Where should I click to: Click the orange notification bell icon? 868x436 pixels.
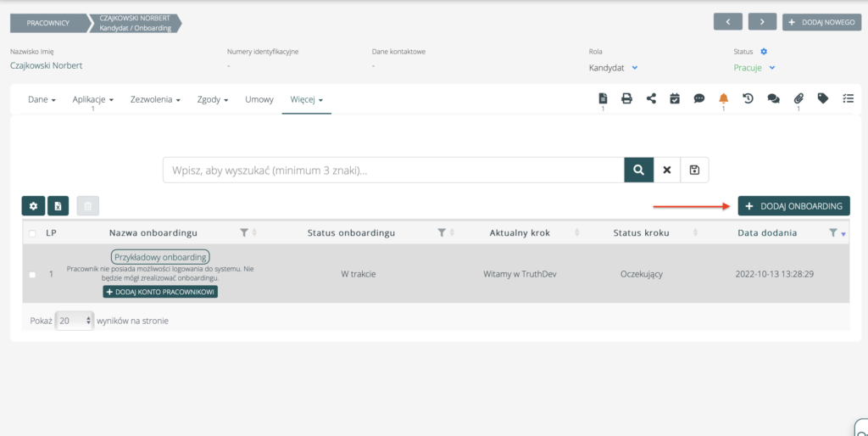coord(723,98)
